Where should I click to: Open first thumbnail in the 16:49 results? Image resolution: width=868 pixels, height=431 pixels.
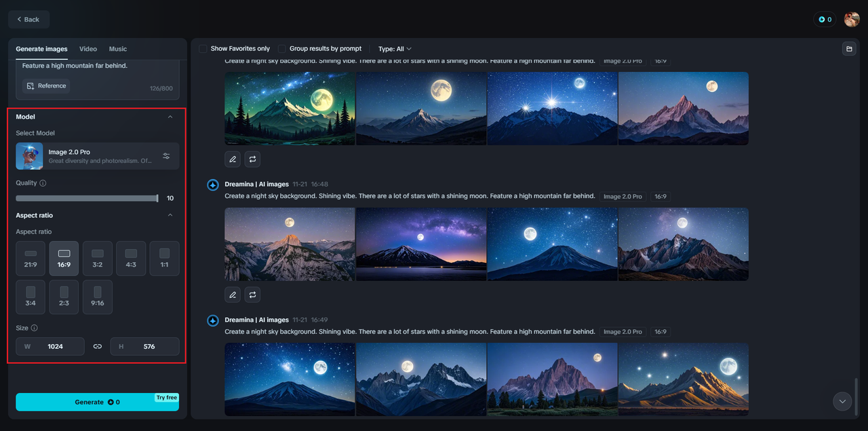coord(290,379)
